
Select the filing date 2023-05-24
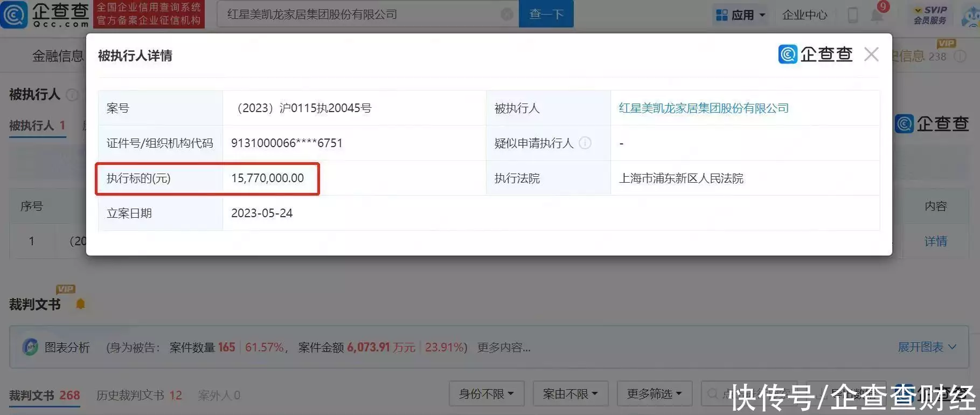pyautogui.click(x=262, y=213)
